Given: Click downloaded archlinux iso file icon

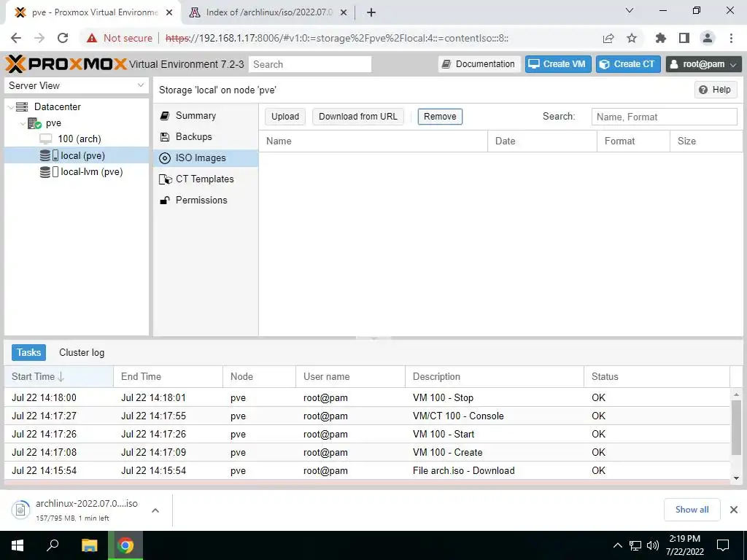Looking at the screenshot, I should click(20, 510).
